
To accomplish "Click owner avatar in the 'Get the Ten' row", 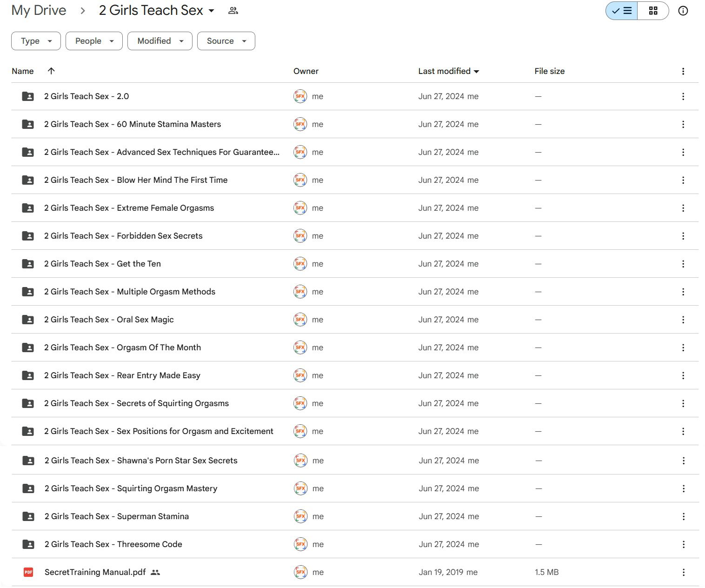I will [x=300, y=264].
